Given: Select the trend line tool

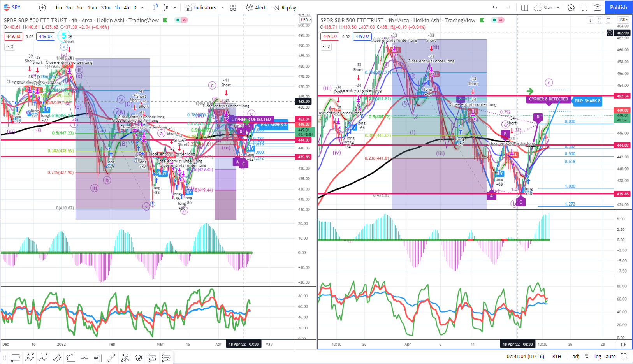Looking at the screenshot, I should [111, 357].
